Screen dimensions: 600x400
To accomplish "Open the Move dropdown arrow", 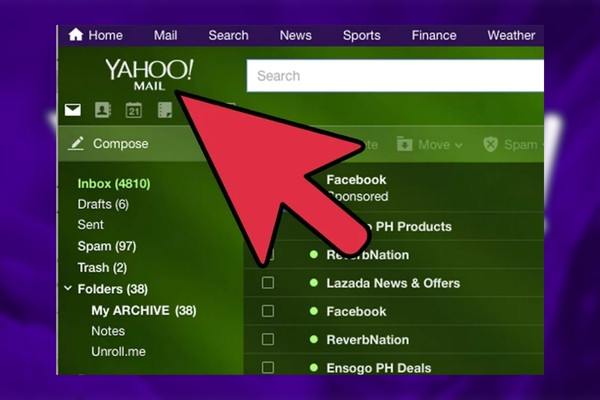I will coord(458,145).
